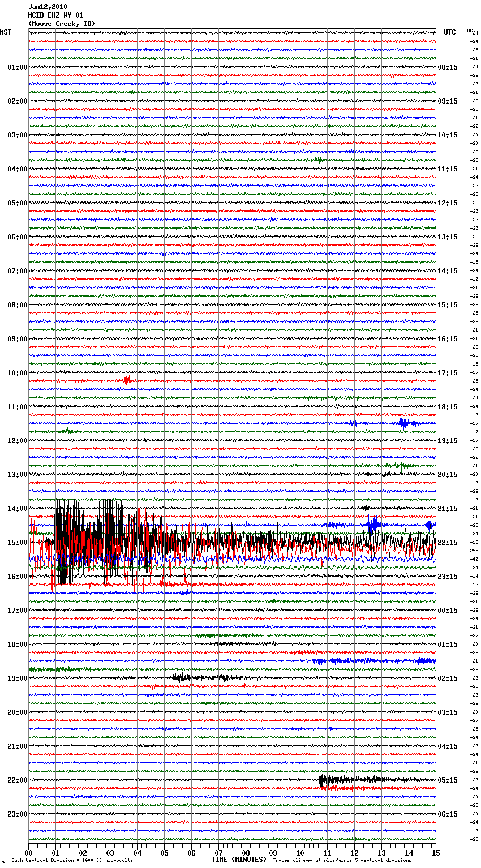The image size is (481, 868).
Task: Select the 23:15 UTC time label
Action: (x=448, y=577)
